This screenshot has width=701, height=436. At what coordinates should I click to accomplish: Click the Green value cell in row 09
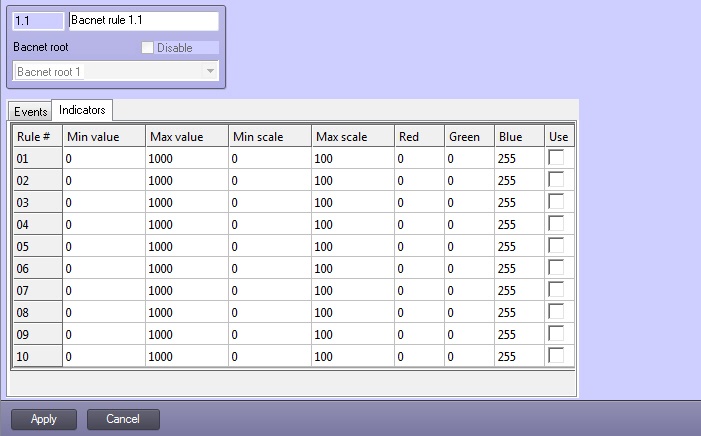coord(469,334)
